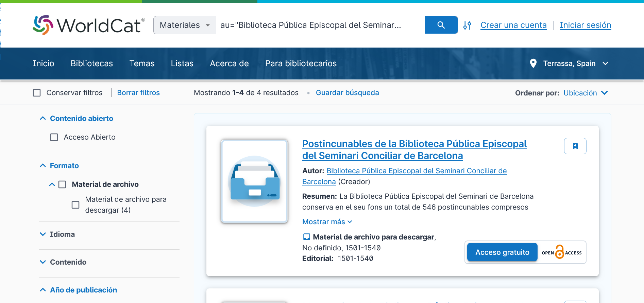This screenshot has width=644, height=303.
Task: Enable the Material de archivo checkbox
Action: pyautogui.click(x=62, y=184)
